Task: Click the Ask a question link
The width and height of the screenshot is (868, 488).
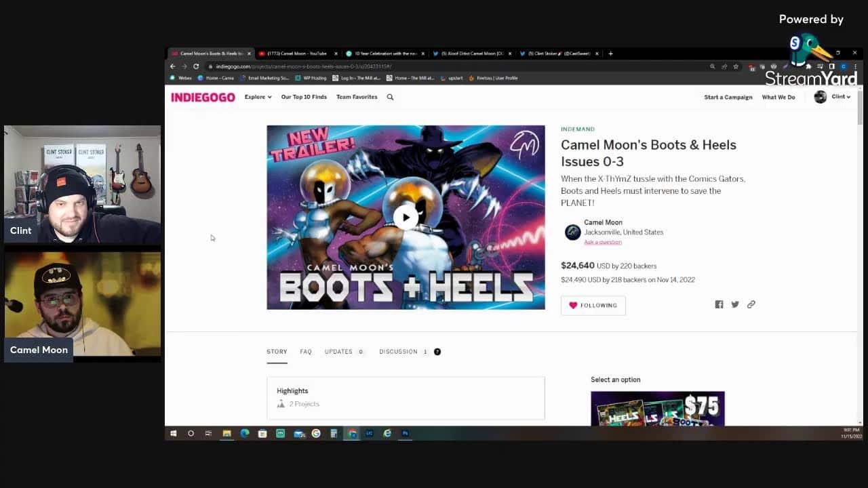Action: click(x=602, y=242)
